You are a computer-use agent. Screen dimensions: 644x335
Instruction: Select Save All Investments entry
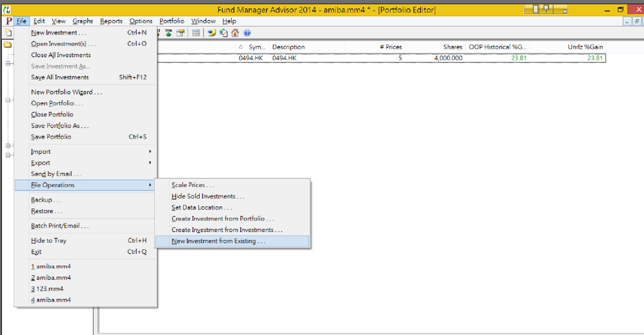click(85, 77)
